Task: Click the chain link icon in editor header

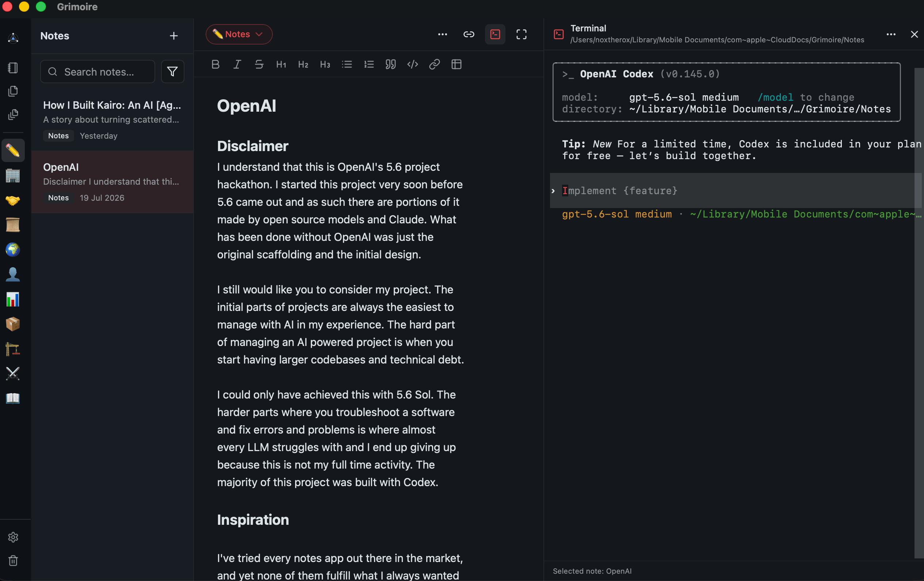Action: point(469,34)
